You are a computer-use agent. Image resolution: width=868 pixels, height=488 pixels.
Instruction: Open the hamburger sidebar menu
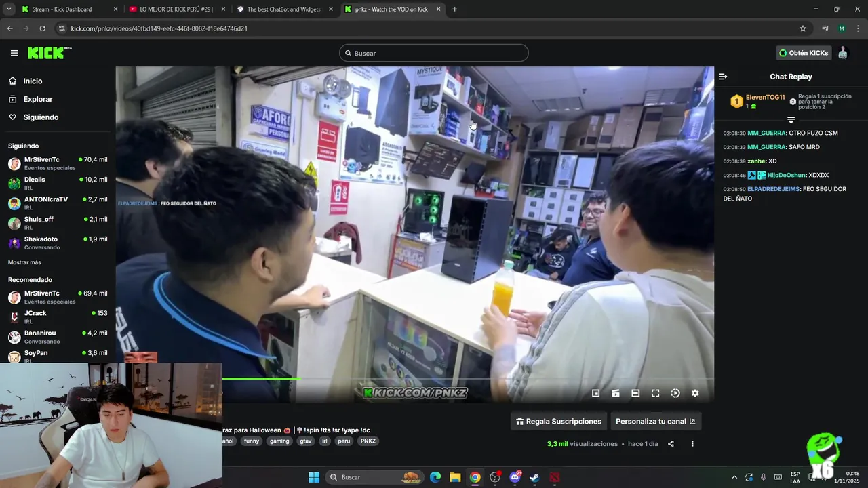pyautogui.click(x=14, y=53)
